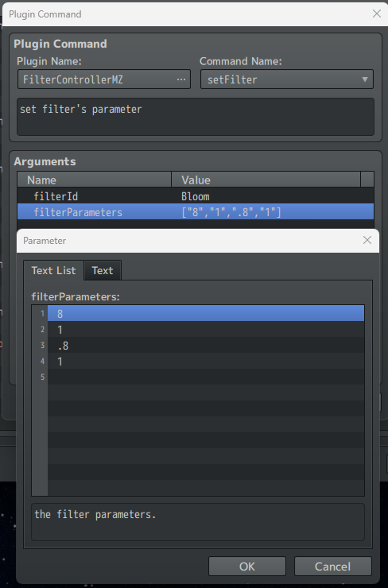Switch to the Text tab
The width and height of the screenshot is (388, 588).
point(103,270)
